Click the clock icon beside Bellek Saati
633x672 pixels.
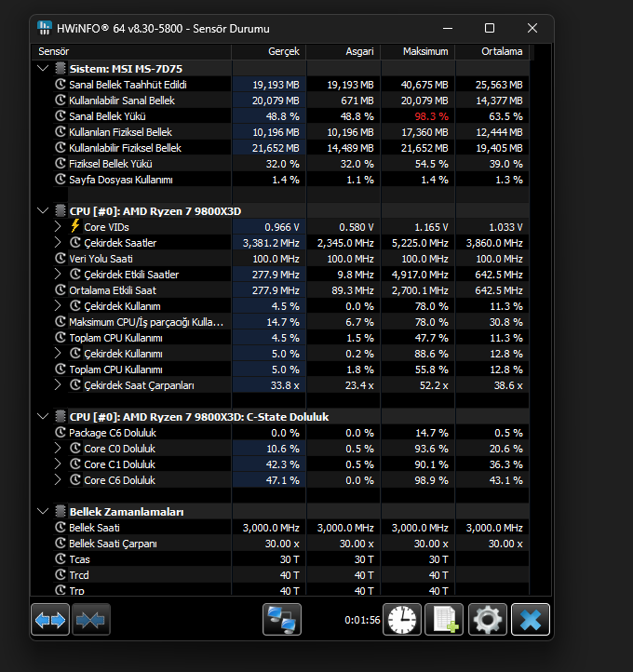pyautogui.click(x=61, y=528)
